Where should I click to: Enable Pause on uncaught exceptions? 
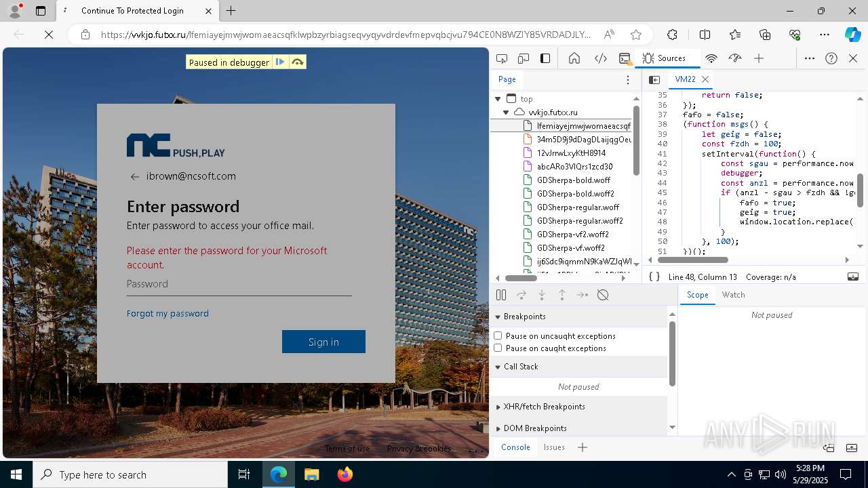pos(498,335)
